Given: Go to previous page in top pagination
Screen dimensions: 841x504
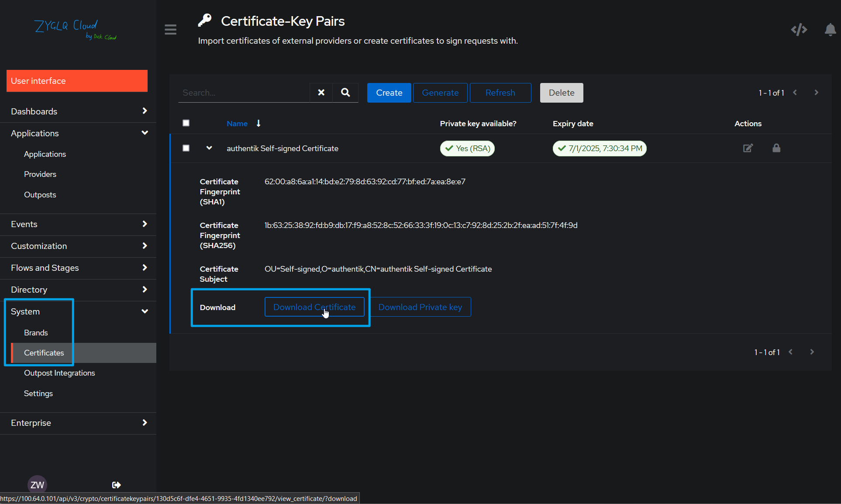Looking at the screenshot, I should (795, 93).
